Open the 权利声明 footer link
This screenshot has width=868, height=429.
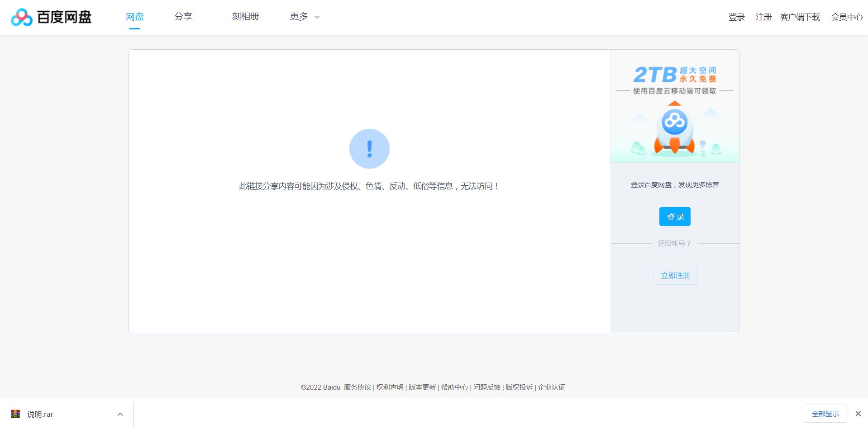(x=390, y=387)
